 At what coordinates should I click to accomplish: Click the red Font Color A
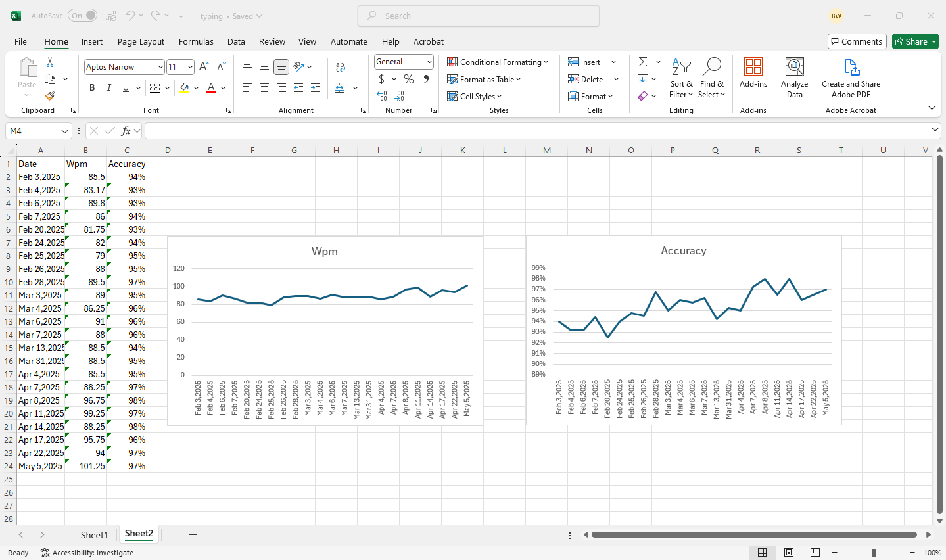click(211, 87)
